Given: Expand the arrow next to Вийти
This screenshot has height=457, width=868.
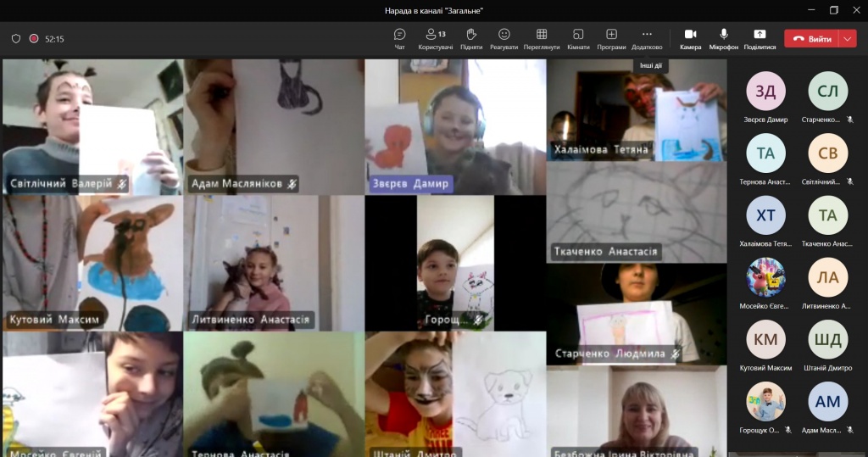Looking at the screenshot, I should [x=849, y=39].
